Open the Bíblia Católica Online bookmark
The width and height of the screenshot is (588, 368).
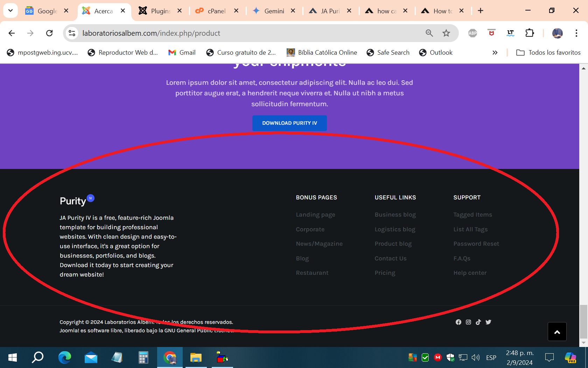pyautogui.click(x=322, y=53)
